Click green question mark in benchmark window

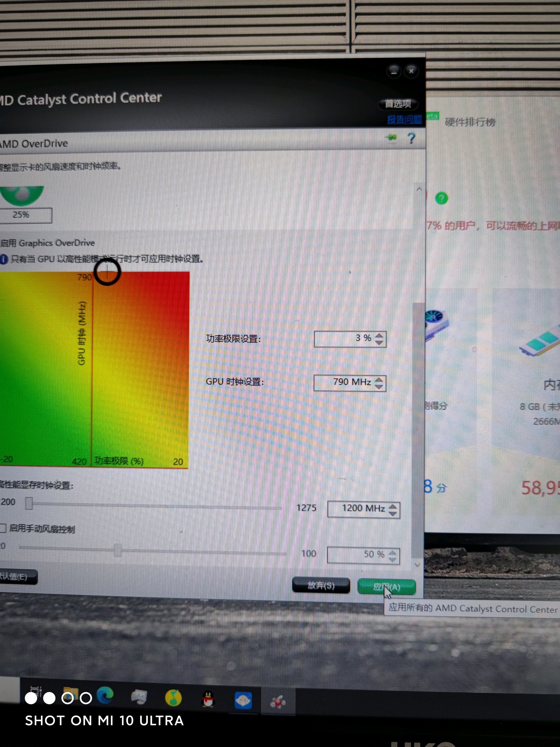tap(442, 198)
